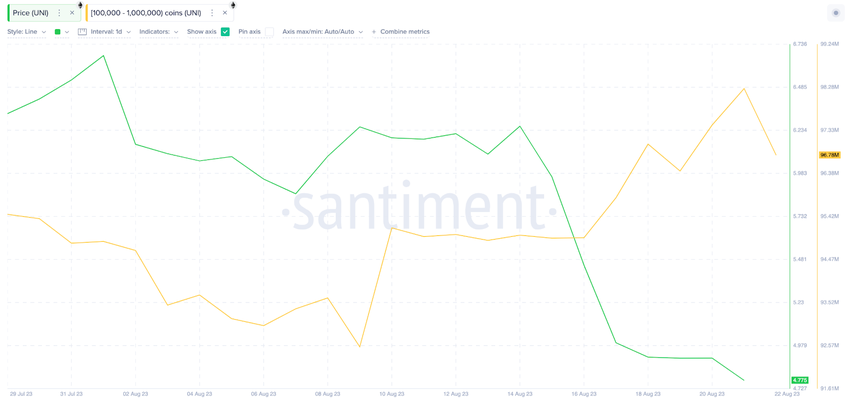Expand the Indicators dropdown
850x402 pixels.
[159, 32]
